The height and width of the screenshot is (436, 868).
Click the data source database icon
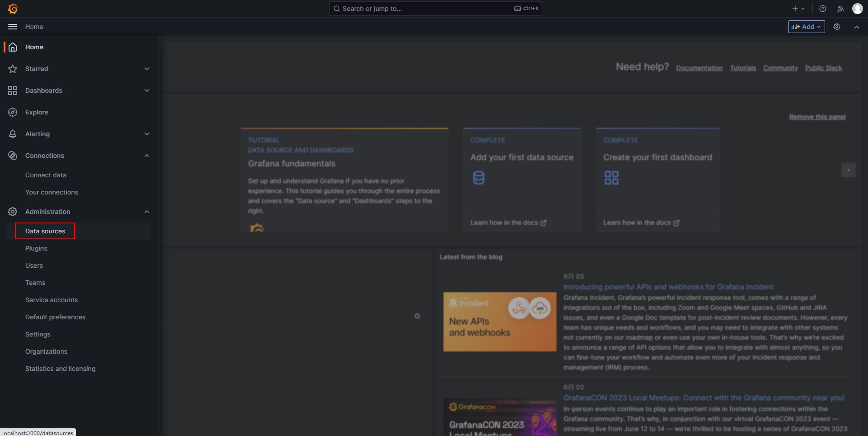479,178
